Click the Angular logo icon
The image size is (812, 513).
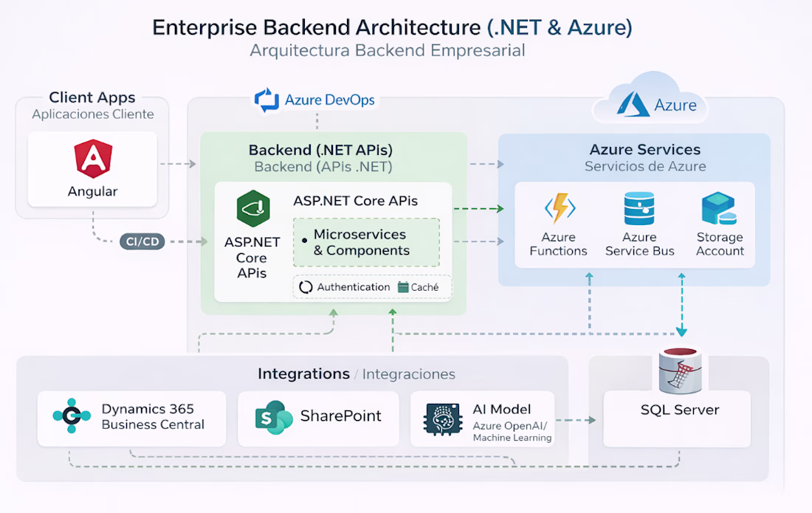[93, 159]
